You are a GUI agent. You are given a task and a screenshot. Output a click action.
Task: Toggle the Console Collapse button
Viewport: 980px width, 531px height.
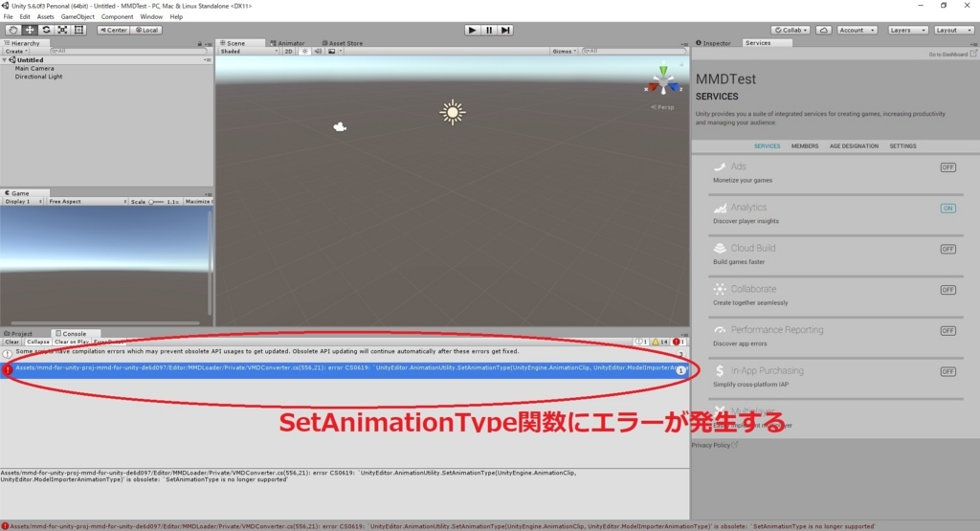click(38, 342)
